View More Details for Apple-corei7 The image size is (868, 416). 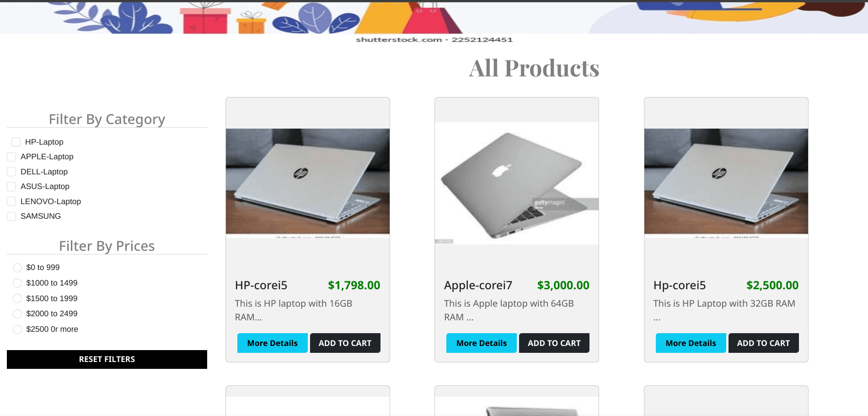pos(482,343)
